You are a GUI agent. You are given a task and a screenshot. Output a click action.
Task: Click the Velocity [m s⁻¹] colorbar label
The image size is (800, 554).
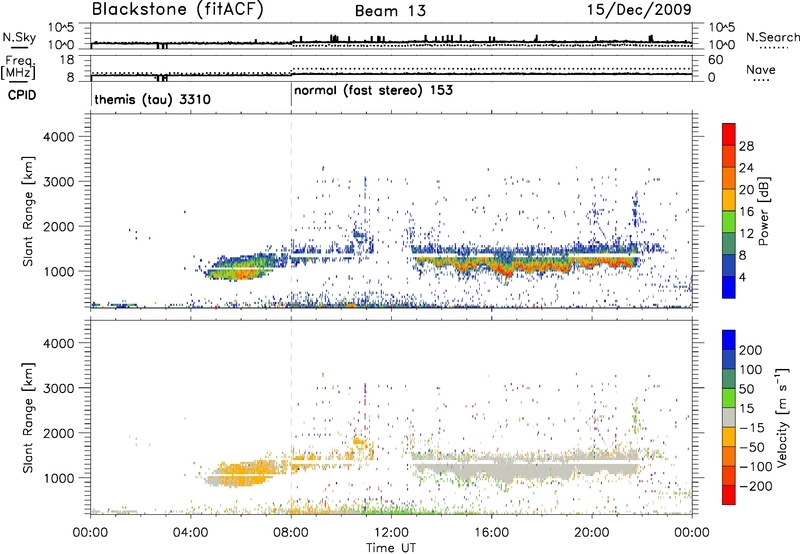[x=781, y=417]
